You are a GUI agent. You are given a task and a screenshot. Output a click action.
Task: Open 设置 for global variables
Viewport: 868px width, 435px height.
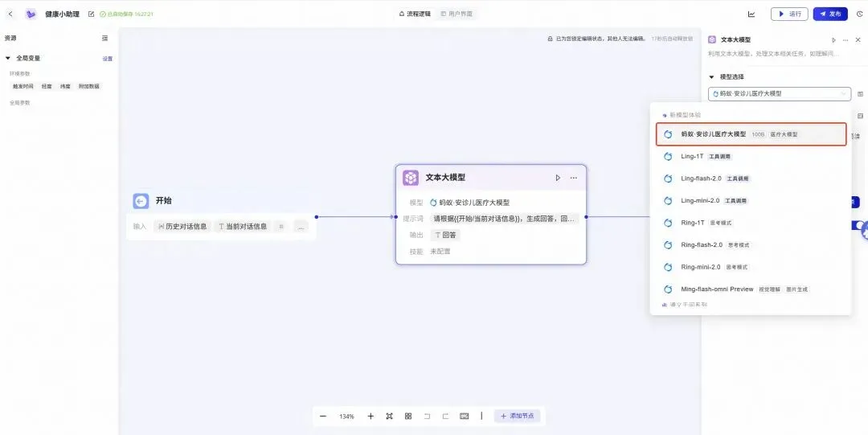tap(108, 59)
